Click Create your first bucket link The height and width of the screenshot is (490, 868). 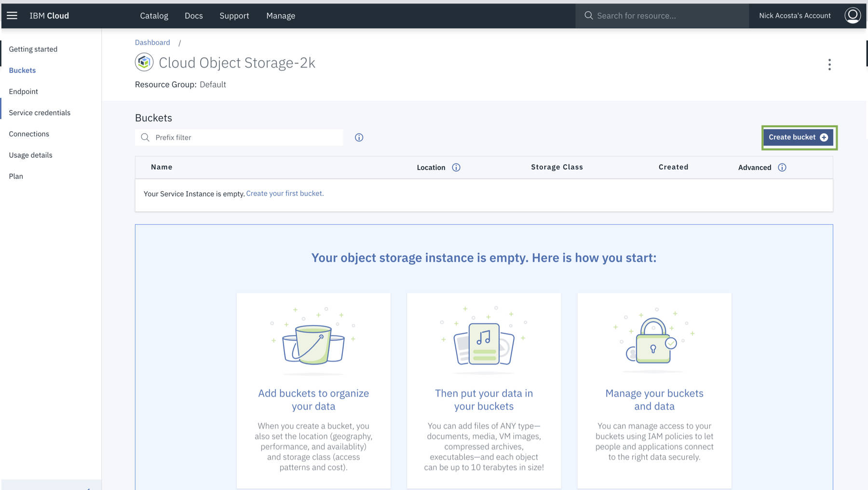point(285,193)
